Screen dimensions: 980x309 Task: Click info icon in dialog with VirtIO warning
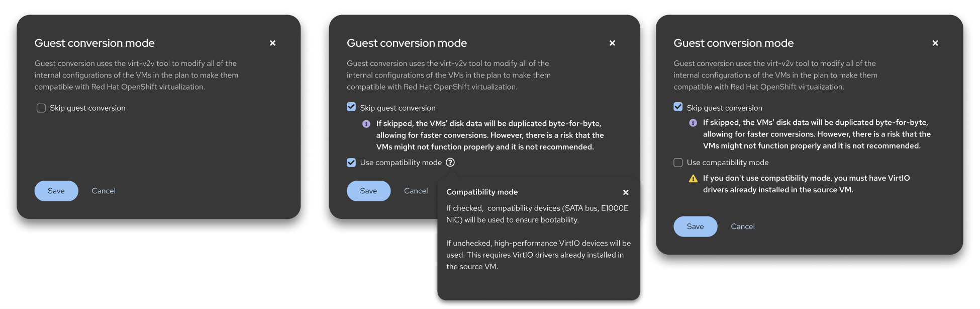[693, 123]
